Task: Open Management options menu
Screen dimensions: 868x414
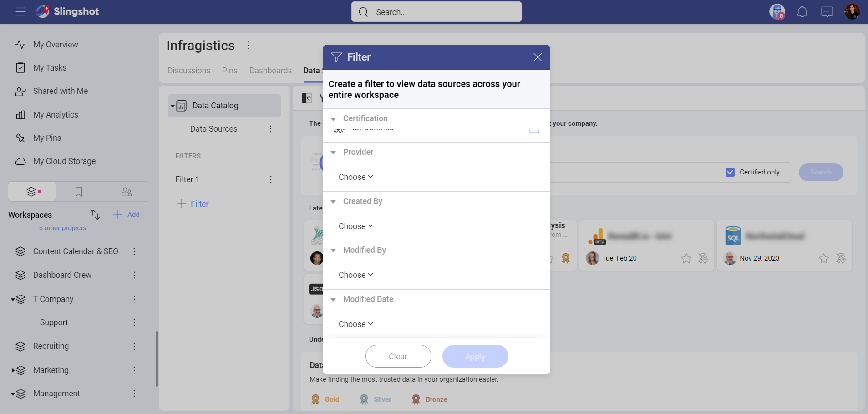Action: pos(134,394)
